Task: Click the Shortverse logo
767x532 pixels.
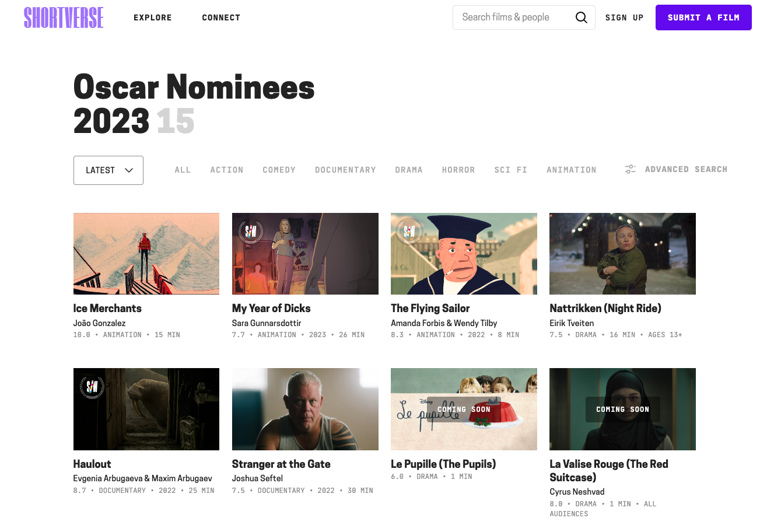Action: 64,17
